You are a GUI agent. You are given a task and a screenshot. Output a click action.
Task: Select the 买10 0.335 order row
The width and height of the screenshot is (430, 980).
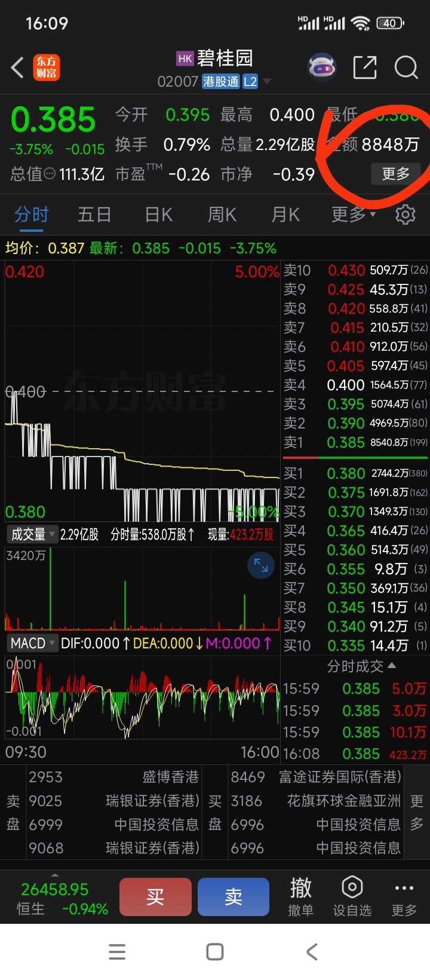(x=355, y=646)
